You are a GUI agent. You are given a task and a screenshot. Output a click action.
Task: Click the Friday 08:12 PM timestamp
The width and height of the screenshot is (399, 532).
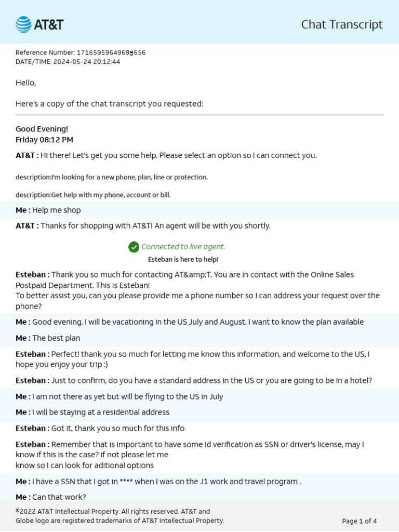44,140
